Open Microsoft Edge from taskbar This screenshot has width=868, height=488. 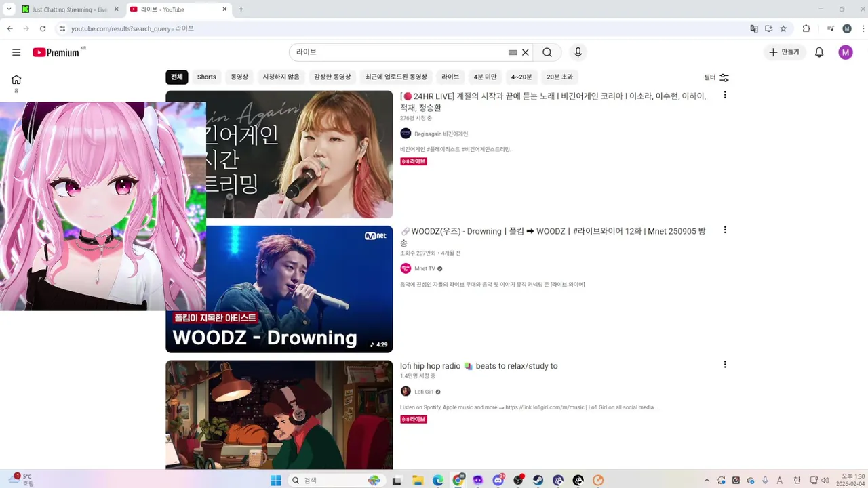click(x=438, y=481)
